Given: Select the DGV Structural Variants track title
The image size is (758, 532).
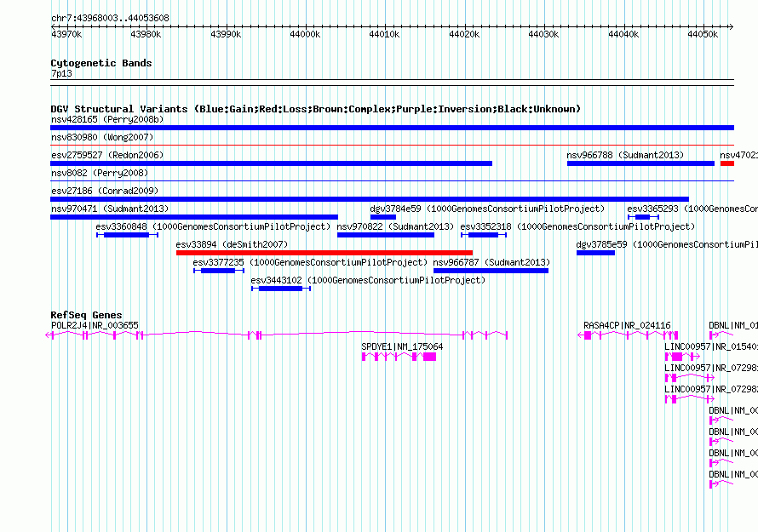Looking at the screenshot, I should (x=316, y=109).
